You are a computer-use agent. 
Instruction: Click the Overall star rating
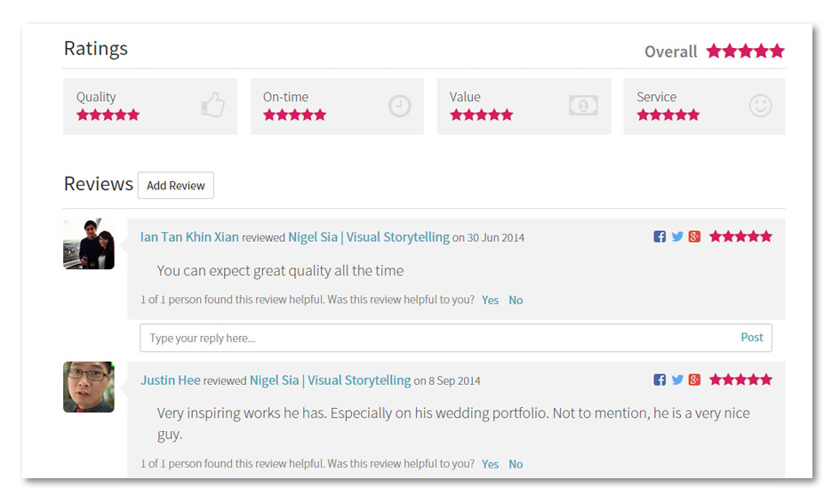745,52
